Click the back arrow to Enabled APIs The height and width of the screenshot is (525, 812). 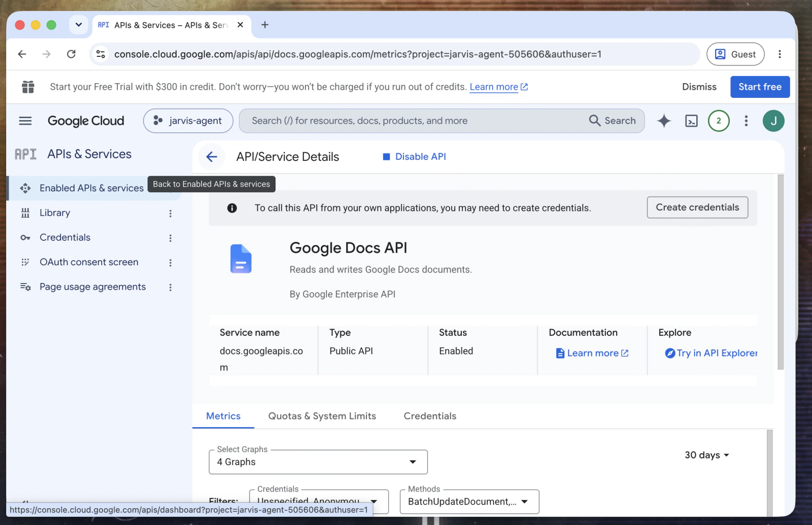click(212, 157)
